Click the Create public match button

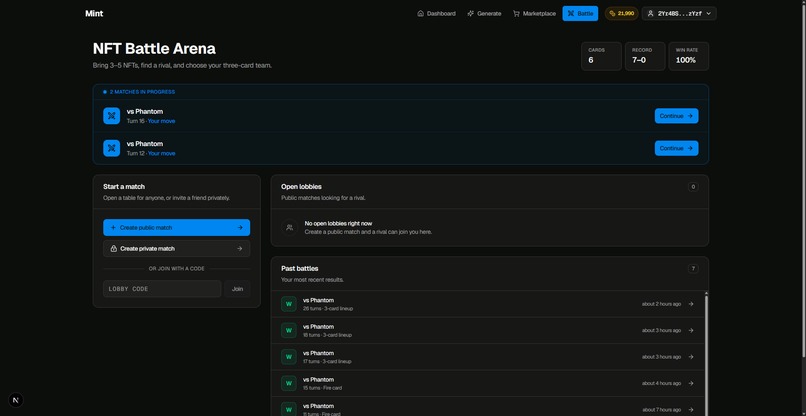tap(177, 227)
